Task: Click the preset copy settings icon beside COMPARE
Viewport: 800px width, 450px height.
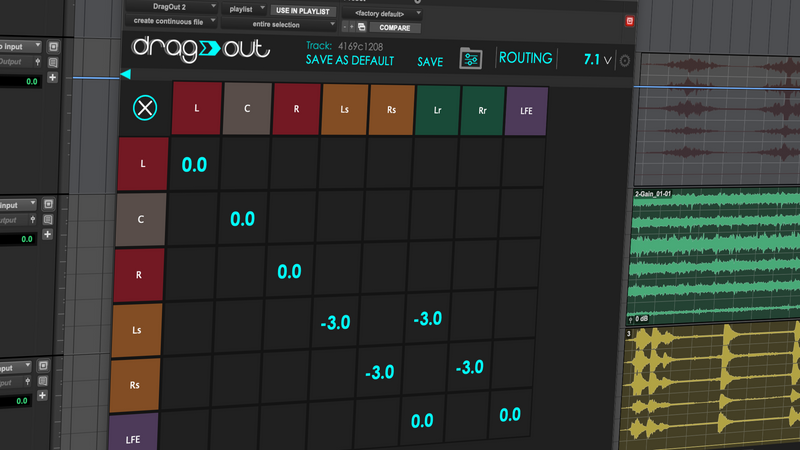Action: (361, 27)
